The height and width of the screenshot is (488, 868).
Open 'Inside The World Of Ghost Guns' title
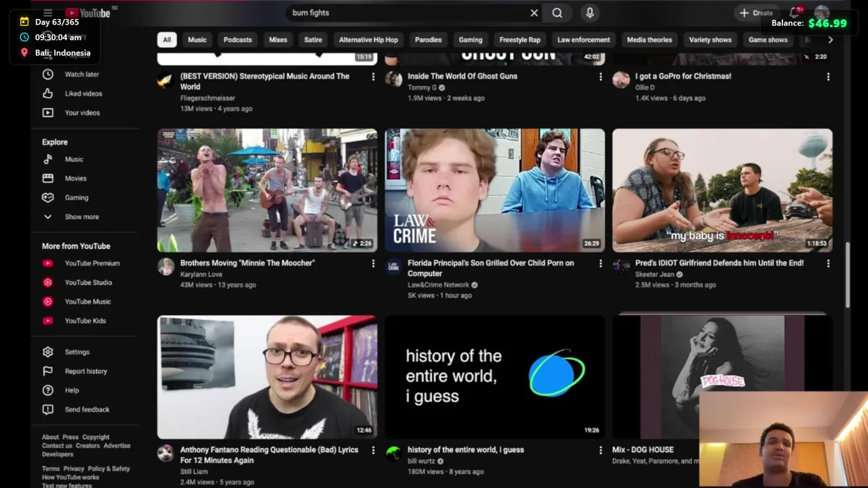[x=462, y=77]
